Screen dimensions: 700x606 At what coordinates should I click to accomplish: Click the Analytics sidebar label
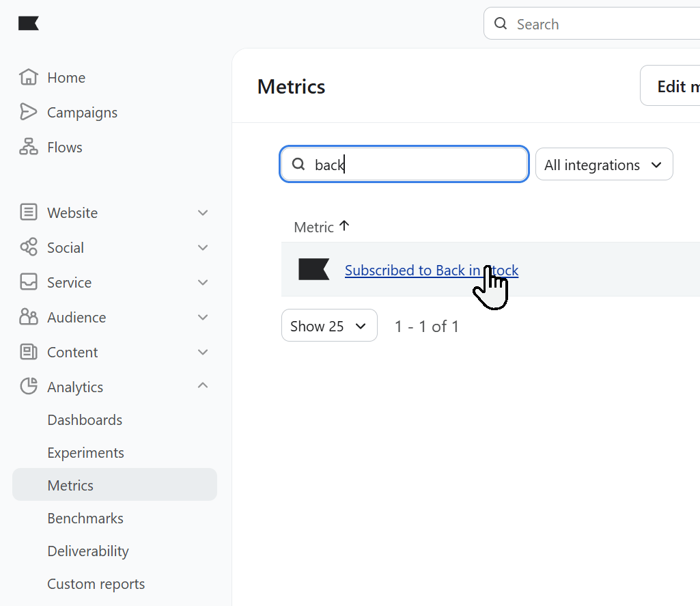tap(75, 387)
